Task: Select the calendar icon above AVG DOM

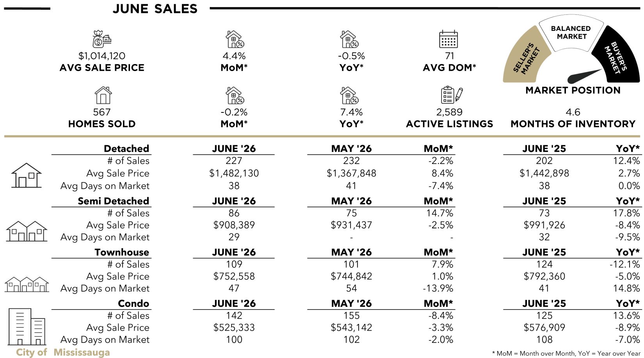Action: pyautogui.click(x=448, y=39)
